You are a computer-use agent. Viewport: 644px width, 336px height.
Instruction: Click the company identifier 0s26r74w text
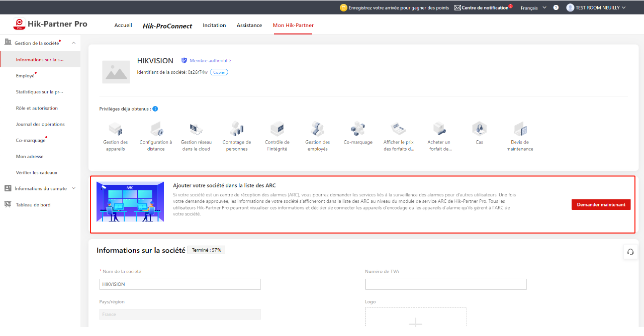click(198, 72)
